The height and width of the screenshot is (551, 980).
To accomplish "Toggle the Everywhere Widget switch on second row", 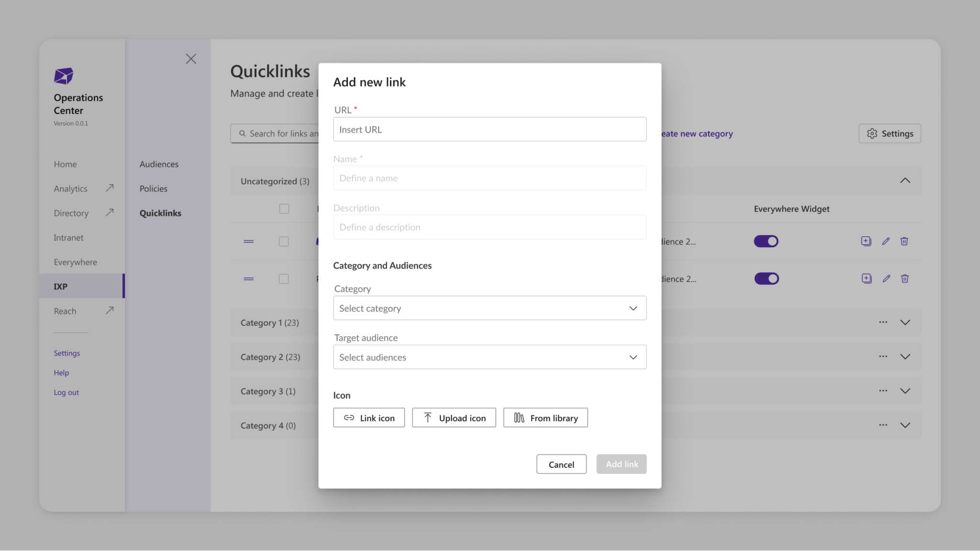I will 766,278.
